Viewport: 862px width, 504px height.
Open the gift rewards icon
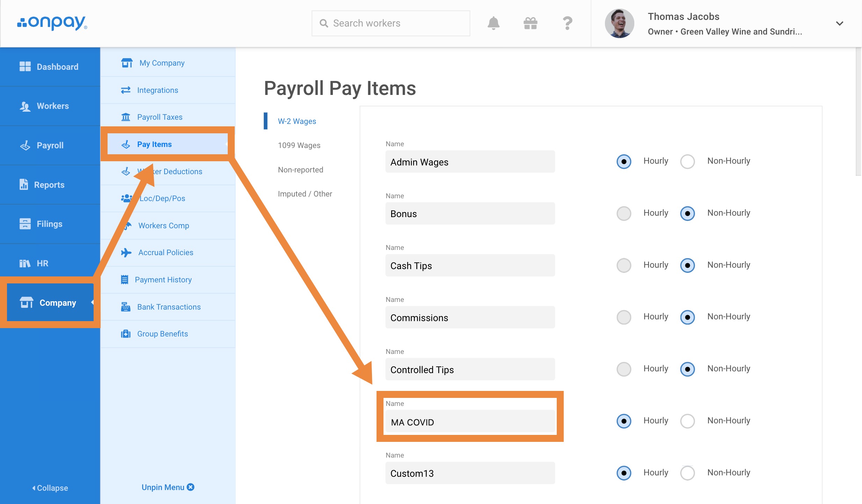pos(530,23)
